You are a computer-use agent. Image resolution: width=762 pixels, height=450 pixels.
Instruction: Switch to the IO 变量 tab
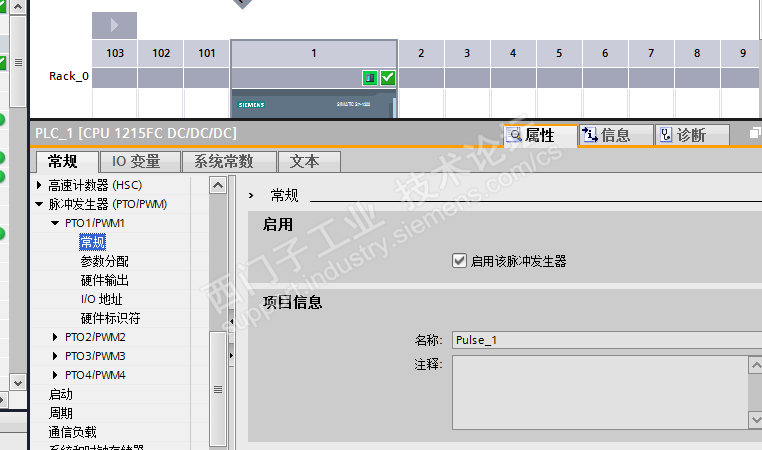click(139, 161)
